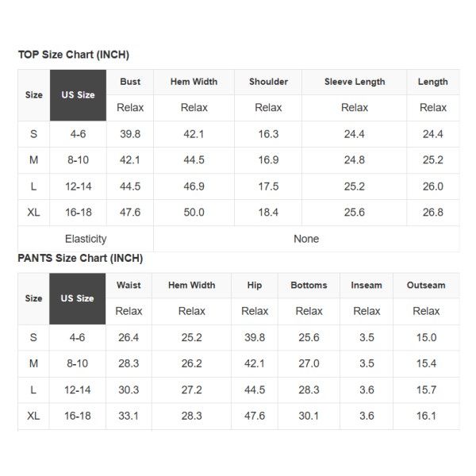Image resolution: width=476 pixels, height=476 pixels.
Task: Click the Inseam column header
Action: pos(366,286)
